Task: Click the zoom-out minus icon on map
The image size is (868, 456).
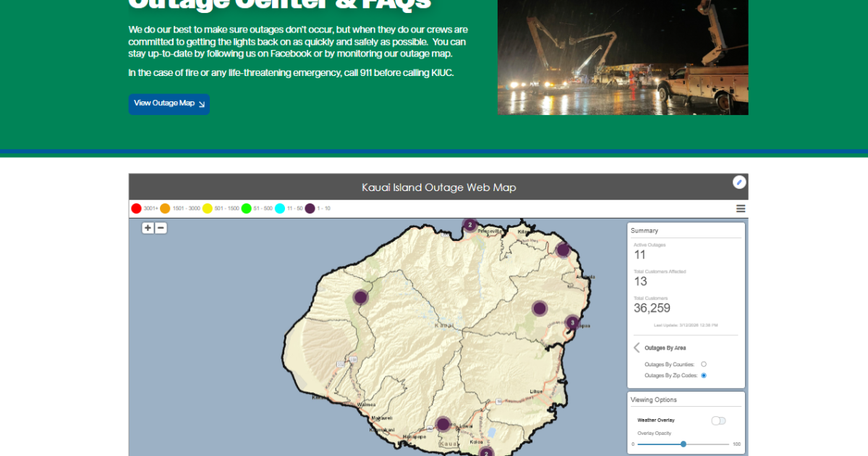Action: click(161, 228)
